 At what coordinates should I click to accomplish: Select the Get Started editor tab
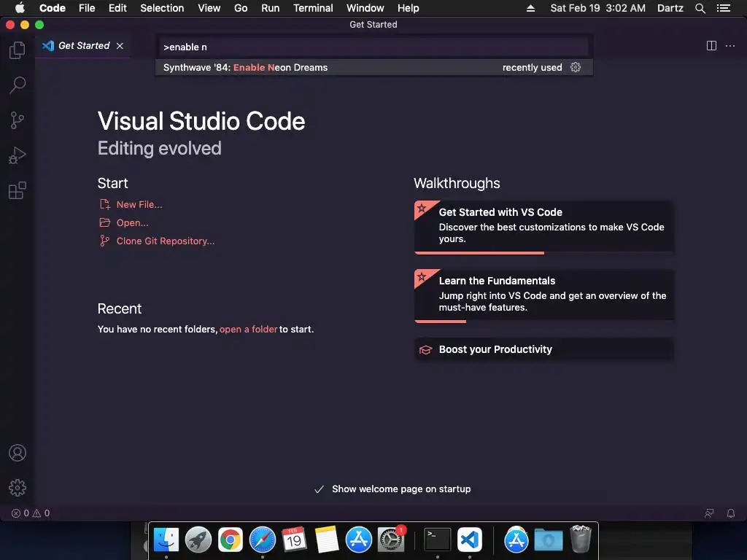83,46
